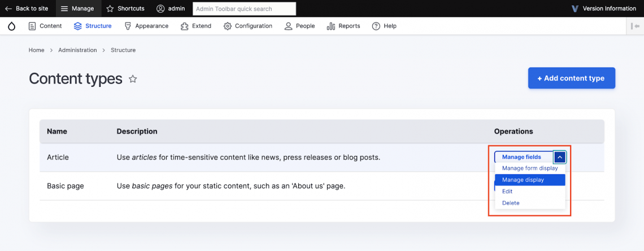This screenshot has height=251, width=644.
Task: Go to the Extend modules page
Action: pyautogui.click(x=195, y=26)
